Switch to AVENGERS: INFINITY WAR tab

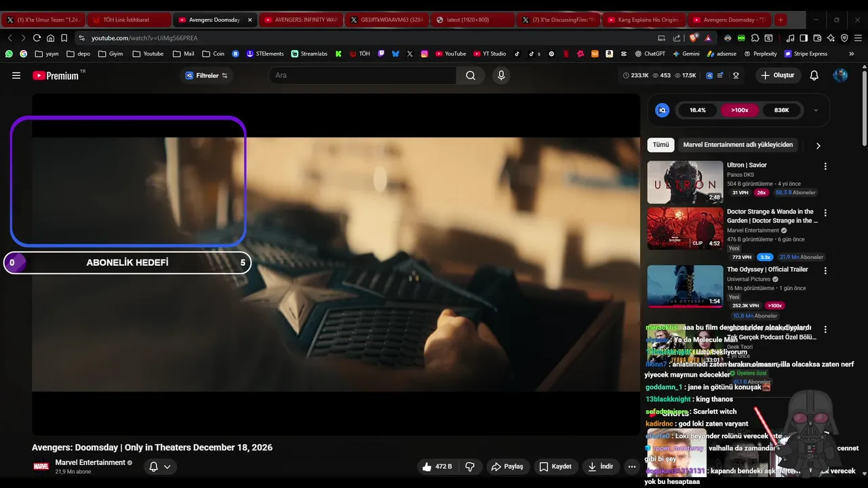pos(300,20)
